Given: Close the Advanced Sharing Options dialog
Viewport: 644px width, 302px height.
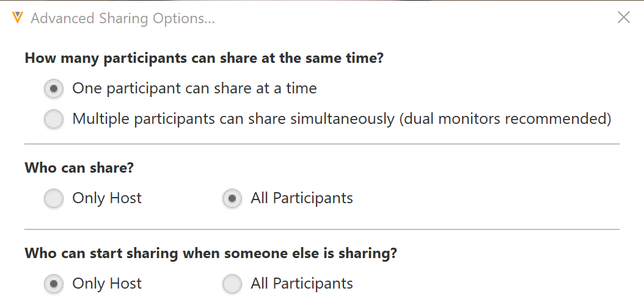Looking at the screenshot, I should click(x=623, y=17).
